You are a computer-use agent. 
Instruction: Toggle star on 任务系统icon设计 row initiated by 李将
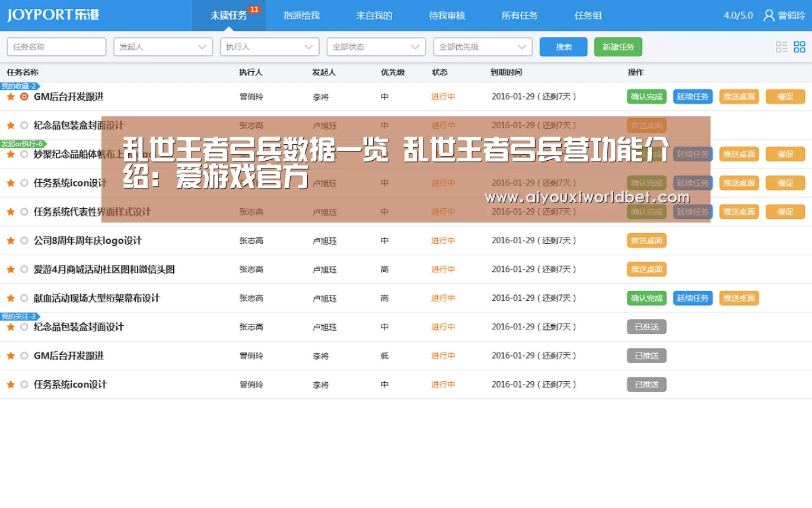point(11,385)
